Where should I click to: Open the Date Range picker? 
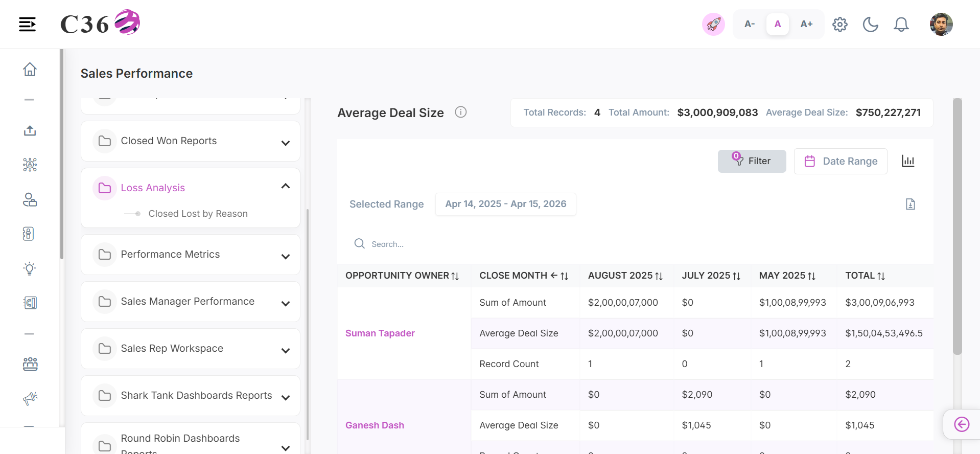[841, 161]
